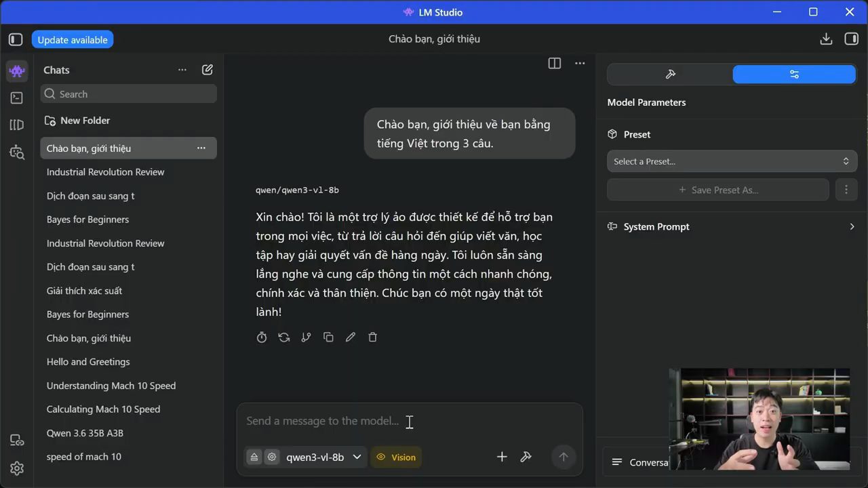Show generation stats with the stopwatch icon
Viewport: 868px width, 488px height.
click(x=262, y=337)
